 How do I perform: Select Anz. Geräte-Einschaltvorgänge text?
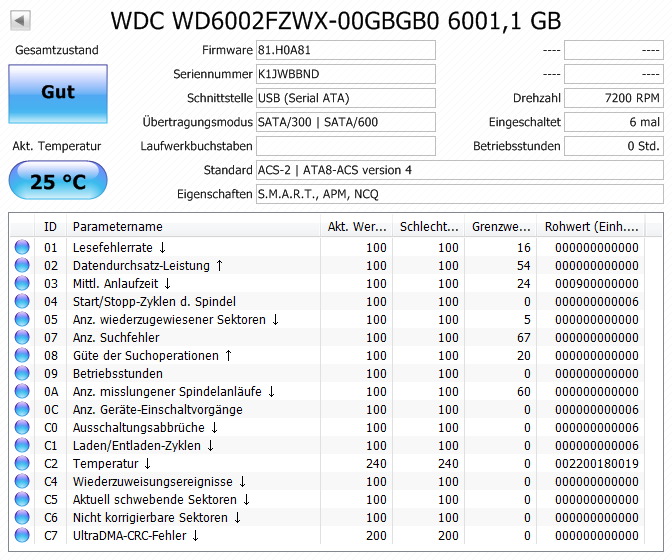tap(158, 410)
